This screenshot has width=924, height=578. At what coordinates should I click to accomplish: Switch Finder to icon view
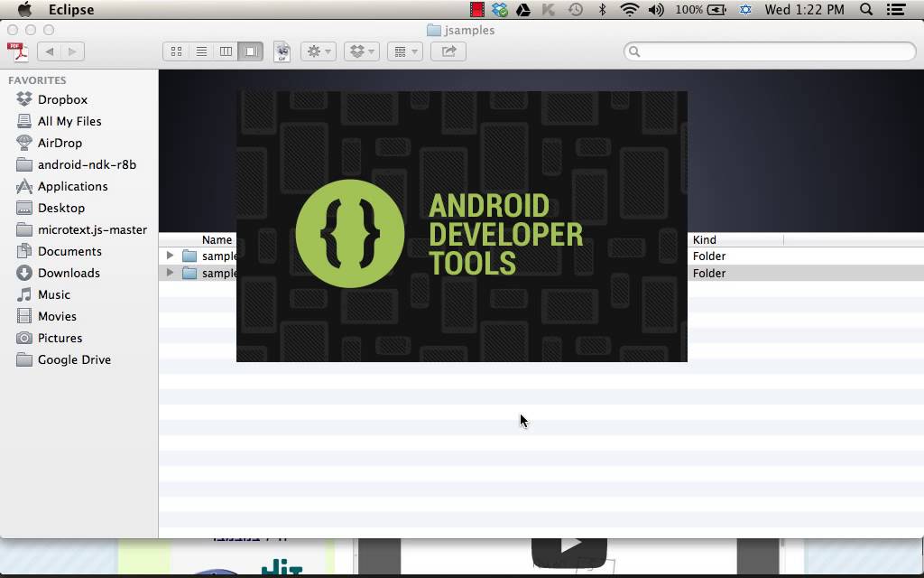176,51
